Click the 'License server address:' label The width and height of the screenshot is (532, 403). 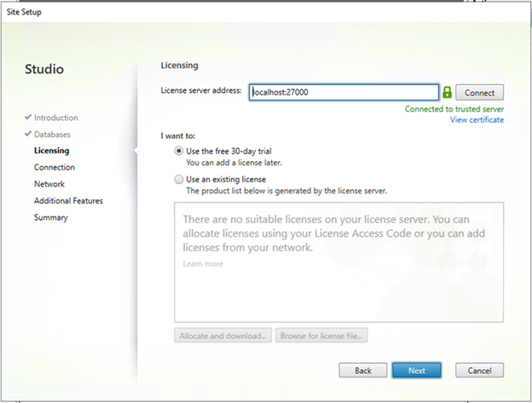coord(201,90)
